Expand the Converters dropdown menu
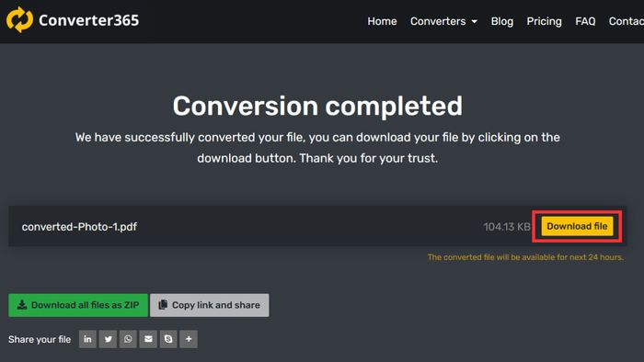Screen dimensions: 644x362 pos(443,21)
